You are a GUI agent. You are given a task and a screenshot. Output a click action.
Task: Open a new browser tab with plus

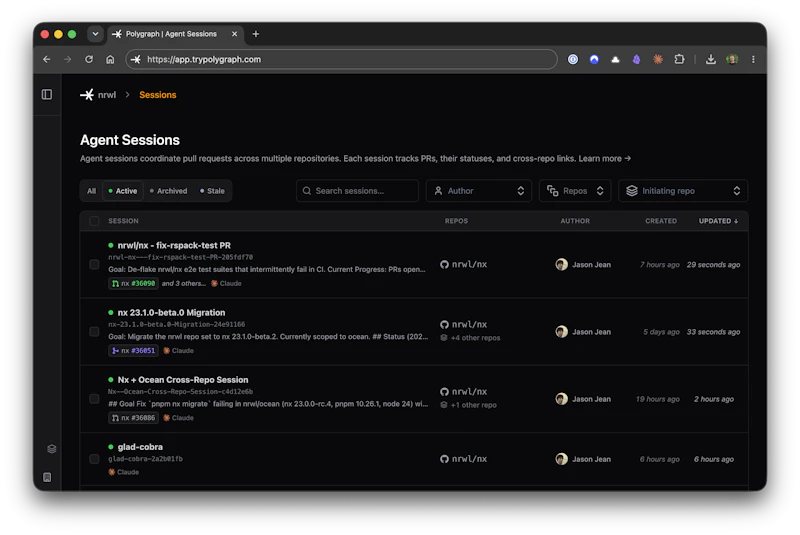pos(256,34)
